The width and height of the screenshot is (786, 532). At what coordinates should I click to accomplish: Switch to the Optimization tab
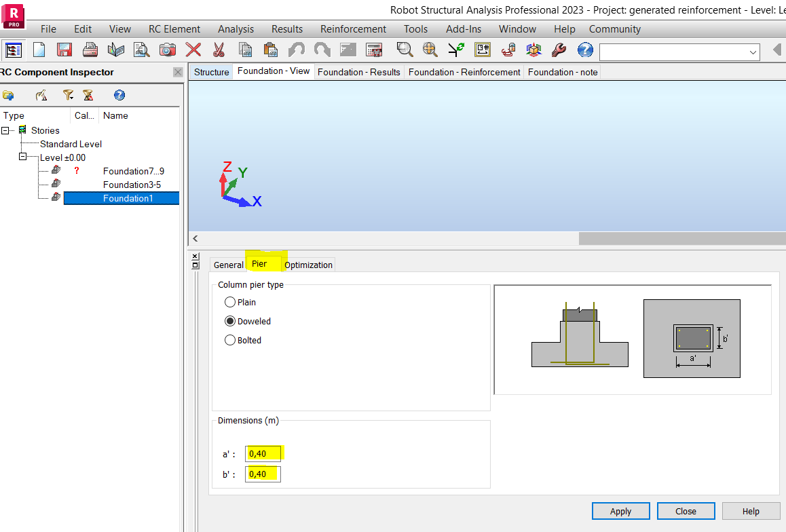click(x=307, y=265)
